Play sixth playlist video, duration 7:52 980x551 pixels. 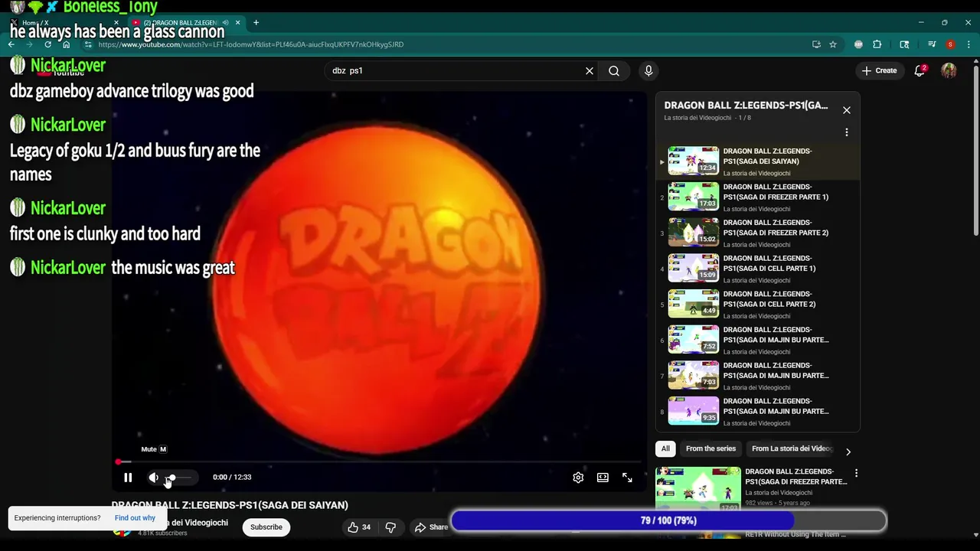tap(758, 340)
